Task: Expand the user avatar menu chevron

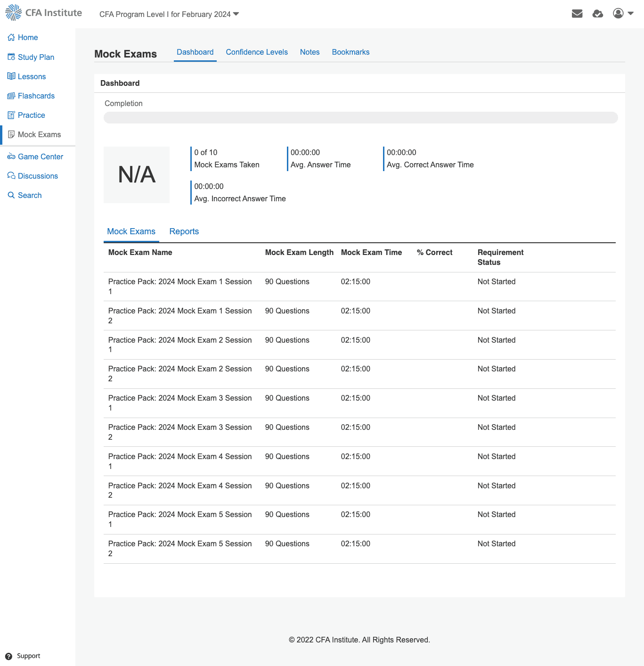Action: tap(630, 14)
